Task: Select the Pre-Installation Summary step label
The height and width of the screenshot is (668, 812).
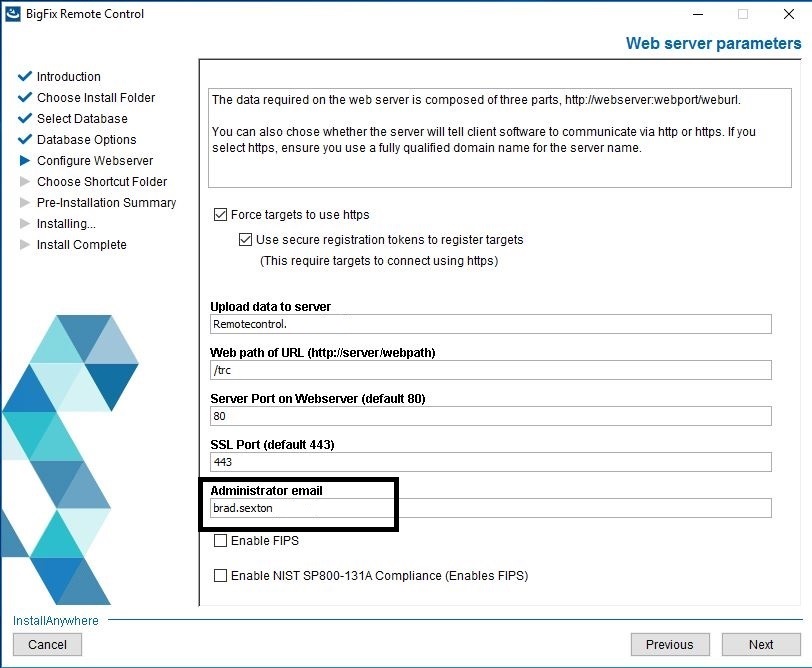Action: click(x=106, y=202)
